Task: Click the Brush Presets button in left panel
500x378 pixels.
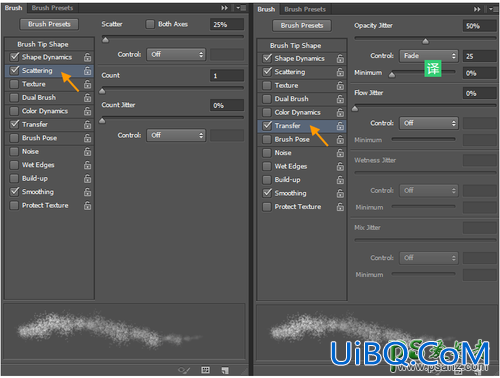Action: click(x=49, y=24)
